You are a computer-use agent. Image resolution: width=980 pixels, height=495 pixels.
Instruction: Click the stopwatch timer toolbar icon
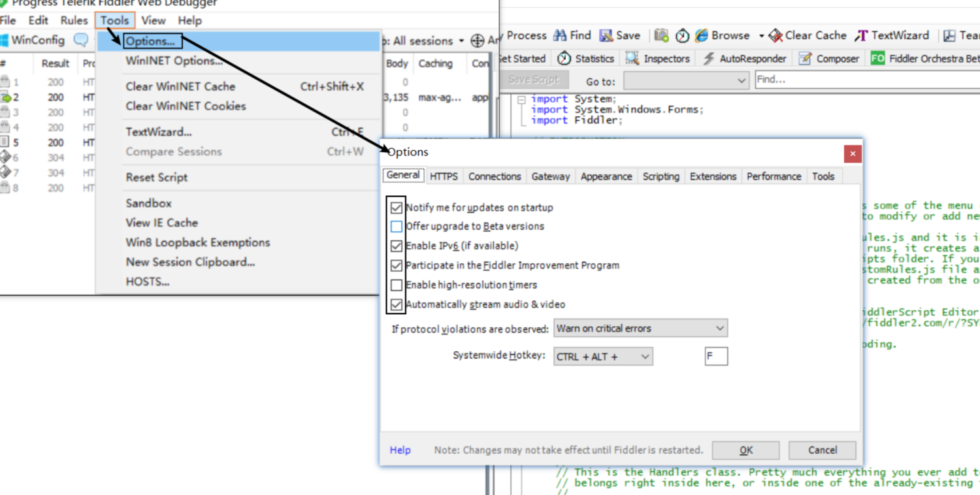[682, 36]
